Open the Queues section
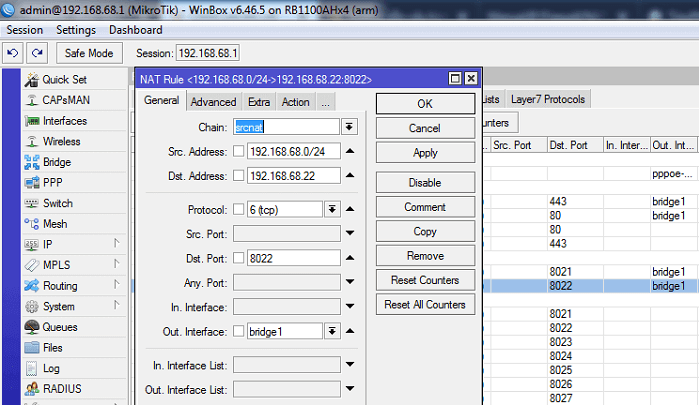The width and height of the screenshot is (699, 405). tap(59, 327)
